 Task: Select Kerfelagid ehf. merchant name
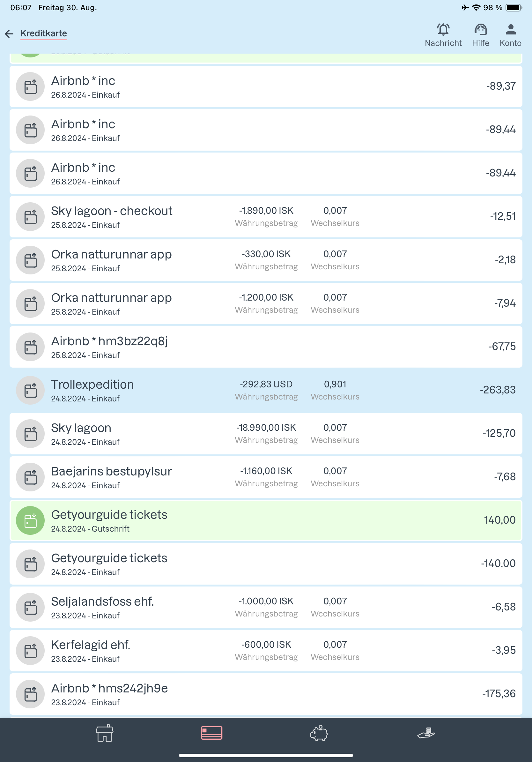coord(91,645)
